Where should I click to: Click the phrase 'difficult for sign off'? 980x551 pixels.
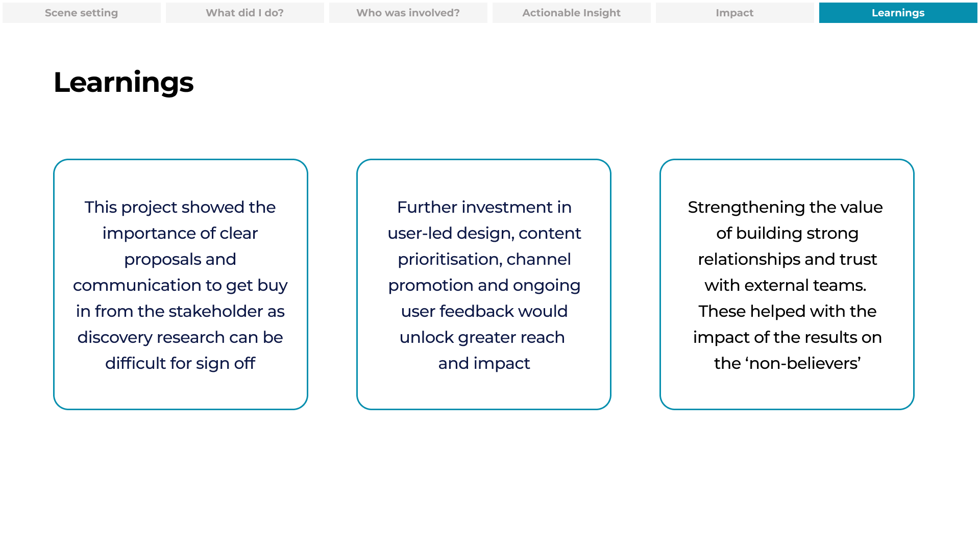click(x=180, y=363)
